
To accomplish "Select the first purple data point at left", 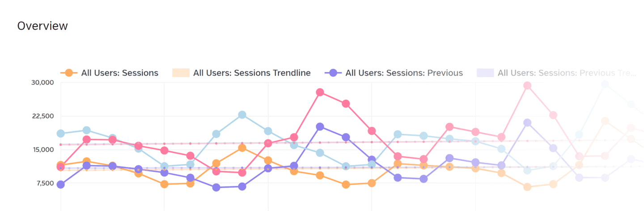I will [x=60, y=184].
